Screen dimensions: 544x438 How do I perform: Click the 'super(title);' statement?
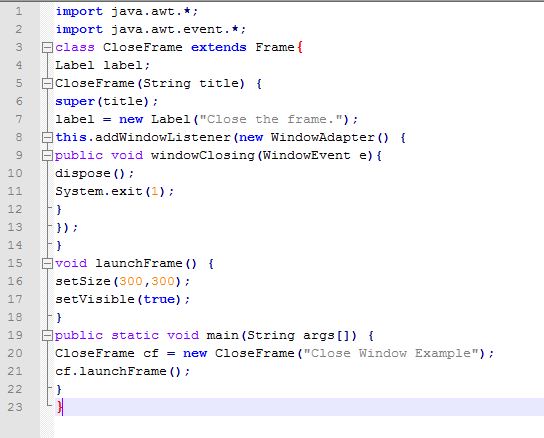tap(107, 101)
